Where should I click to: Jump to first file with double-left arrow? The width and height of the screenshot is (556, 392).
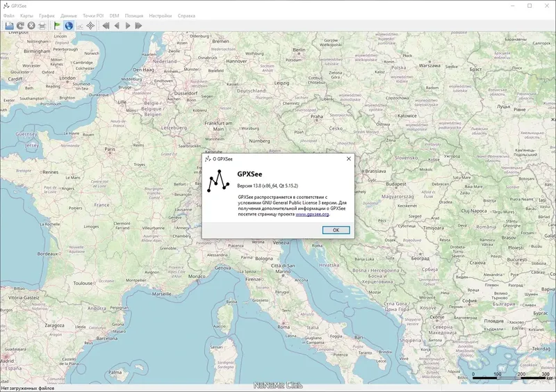(x=106, y=26)
